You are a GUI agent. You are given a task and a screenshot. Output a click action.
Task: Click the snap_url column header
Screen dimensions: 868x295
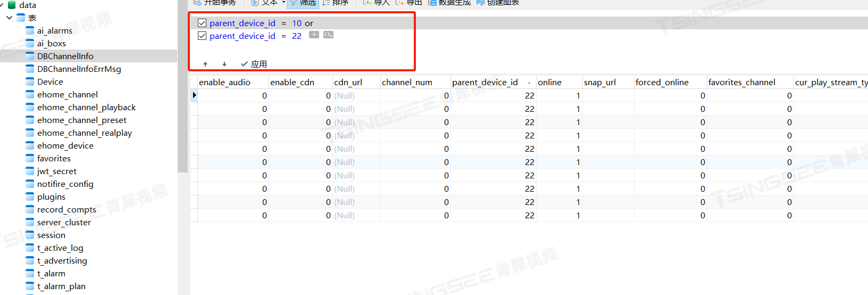point(608,82)
